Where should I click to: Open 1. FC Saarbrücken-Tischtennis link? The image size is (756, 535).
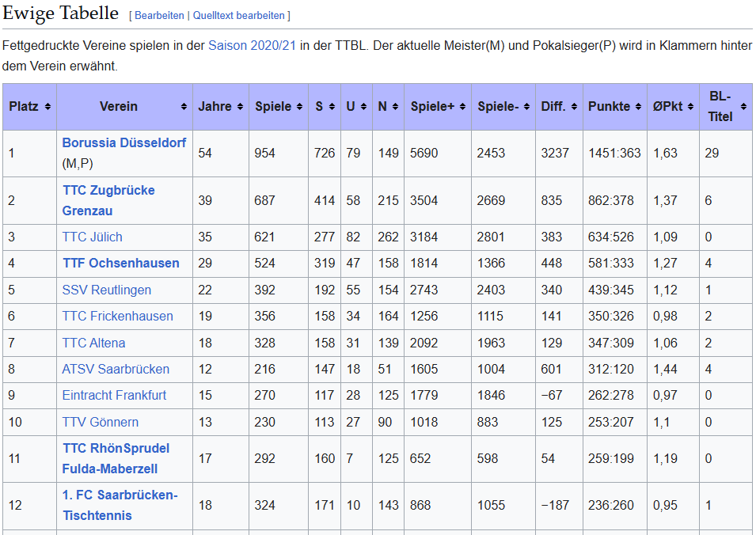(x=120, y=505)
